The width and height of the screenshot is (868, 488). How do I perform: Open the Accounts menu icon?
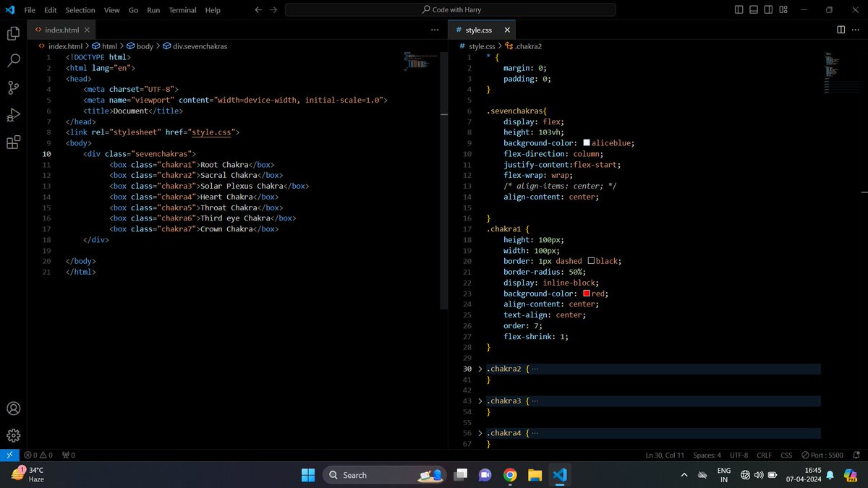[x=13, y=408]
